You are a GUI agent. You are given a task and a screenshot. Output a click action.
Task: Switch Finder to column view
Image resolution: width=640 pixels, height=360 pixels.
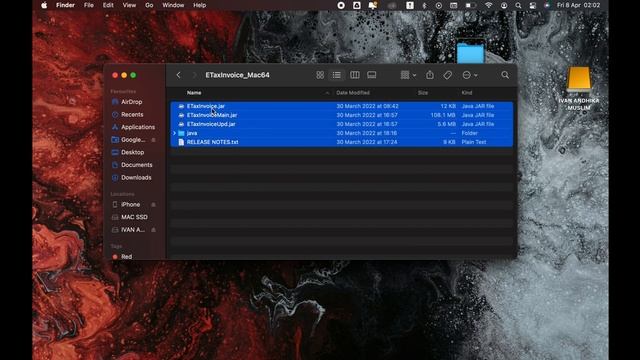click(x=355, y=75)
